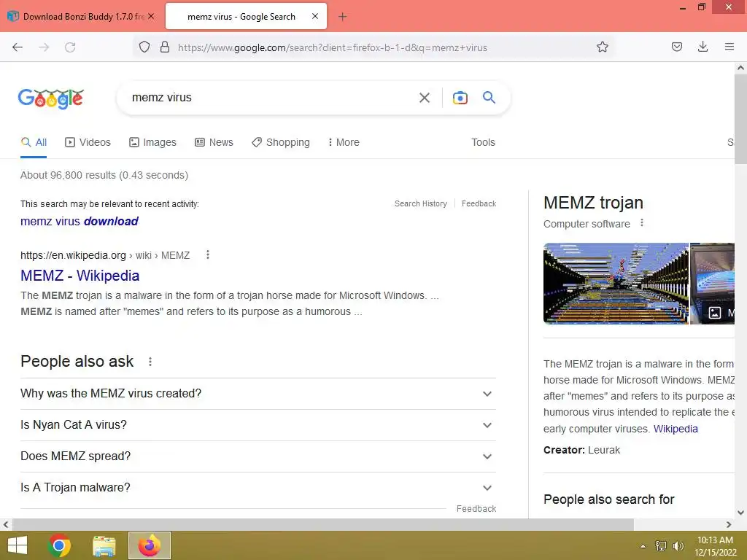Open File Explorer from the taskbar
Image resolution: width=747 pixels, height=560 pixels.
pos(104,545)
